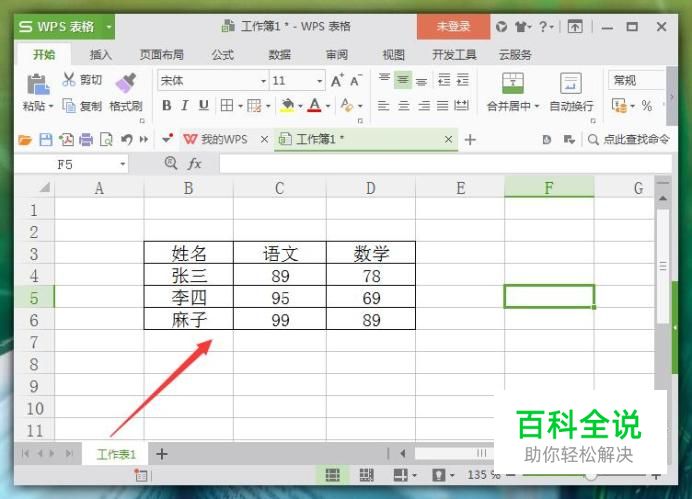Switch to page break preview icon
Image resolution: width=692 pixels, height=499 pixels.
coord(366,475)
